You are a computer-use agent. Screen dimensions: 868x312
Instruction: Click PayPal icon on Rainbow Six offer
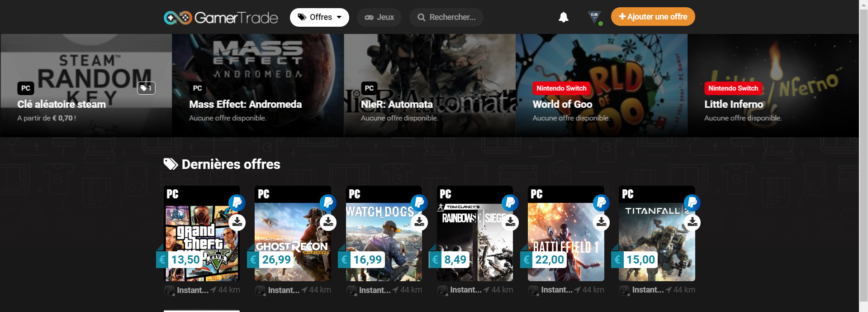pos(510,202)
